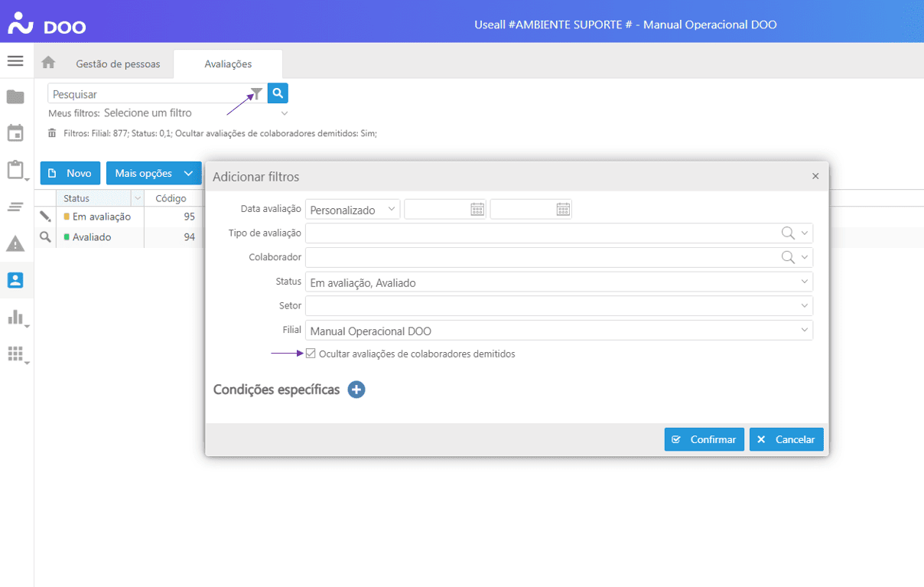This screenshot has height=587, width=924.
Task: Click the hamburger menu icon in sidebar
Action: (15, 61)
